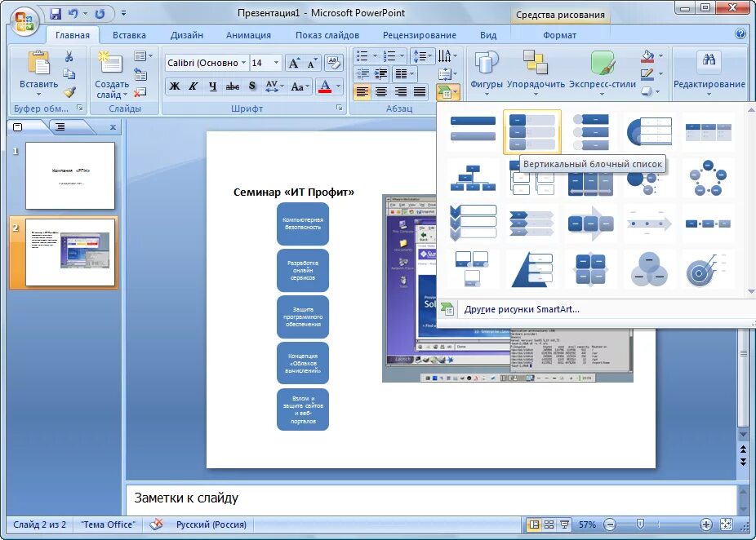
Task: Save the presentation via Quick Access toolbar
Action: pyautogui.click(x=56, y=14)
